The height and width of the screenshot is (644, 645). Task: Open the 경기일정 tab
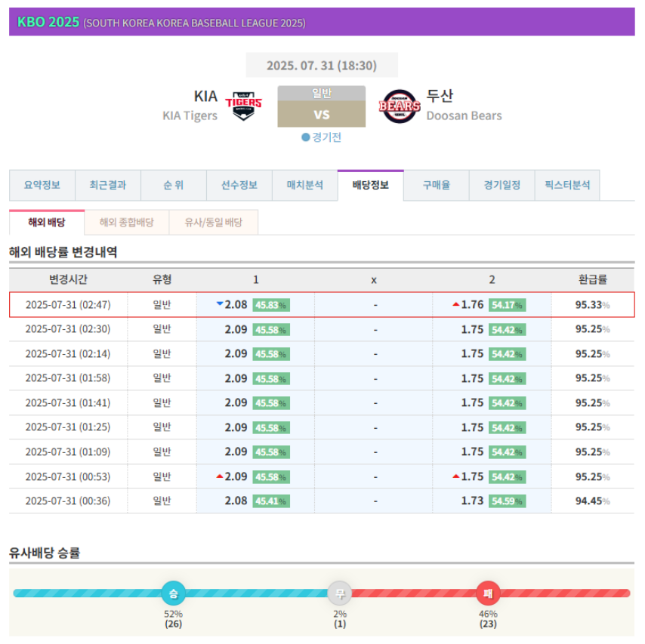[501, 185]
